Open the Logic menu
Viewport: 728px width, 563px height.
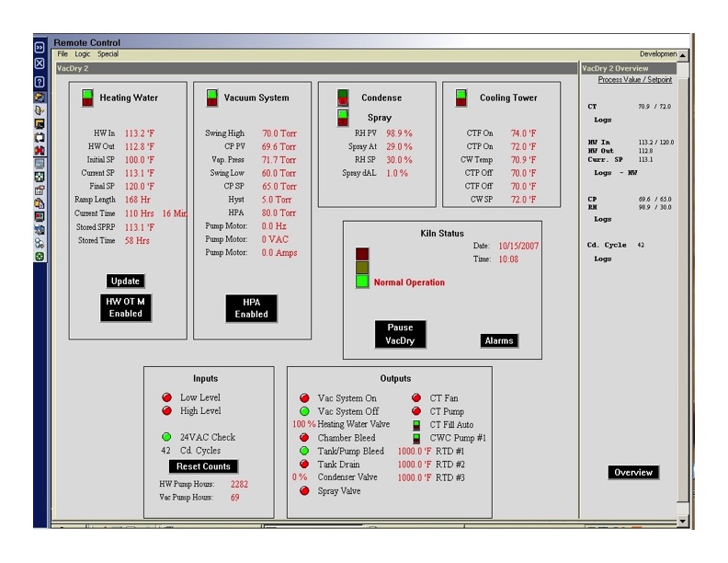point(83,54)
